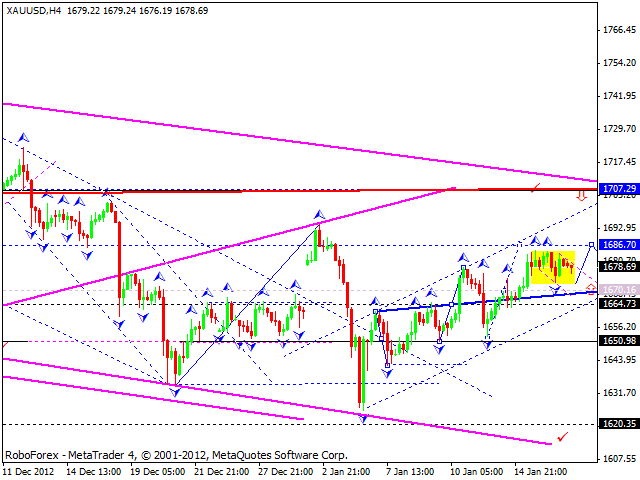Click the up fractal arrow at chart's top-left peak
This screenshot has height=480, width=640.
(x=23, y=138)
